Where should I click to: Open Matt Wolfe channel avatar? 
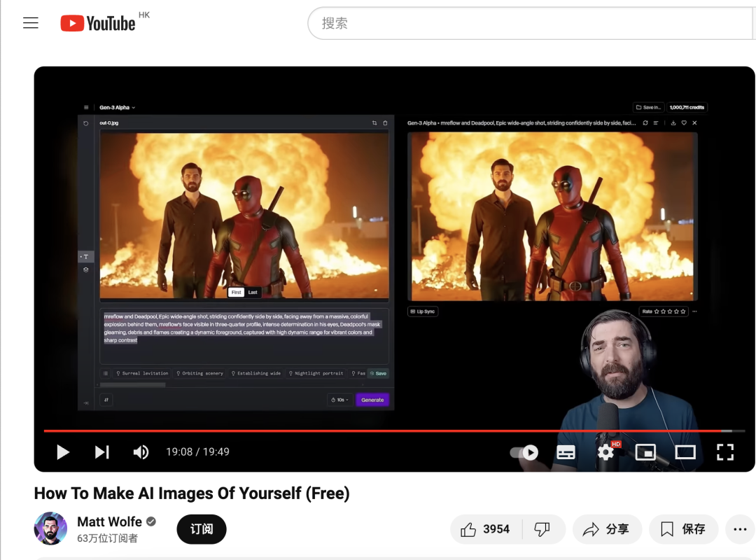[50, 528]
